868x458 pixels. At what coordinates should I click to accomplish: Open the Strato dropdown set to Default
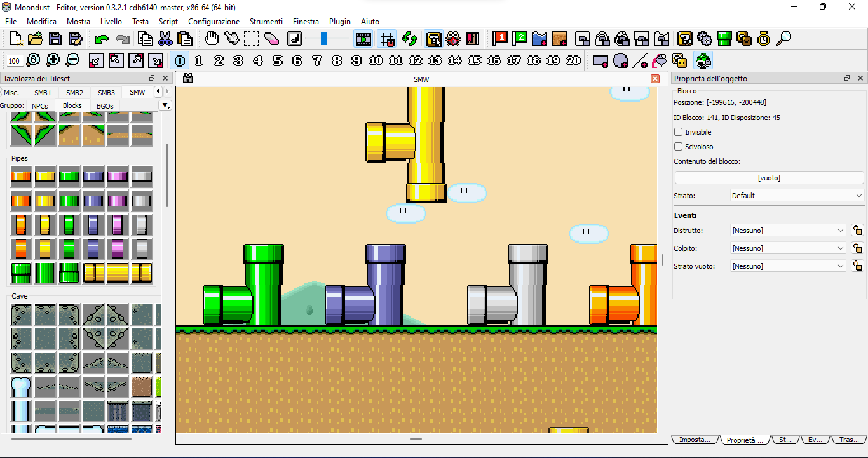pos(797,196)
